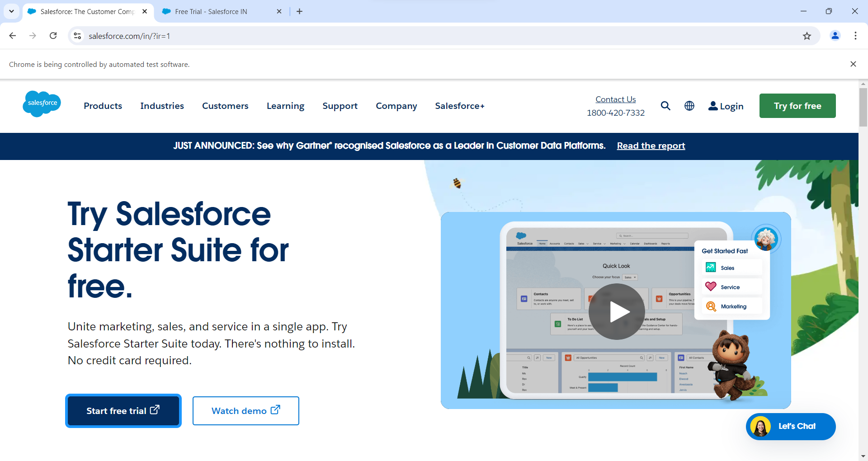This screenshot has width=868, height=461.
Task: Play the Starter Suite demo video
Action: pos(616,311)
